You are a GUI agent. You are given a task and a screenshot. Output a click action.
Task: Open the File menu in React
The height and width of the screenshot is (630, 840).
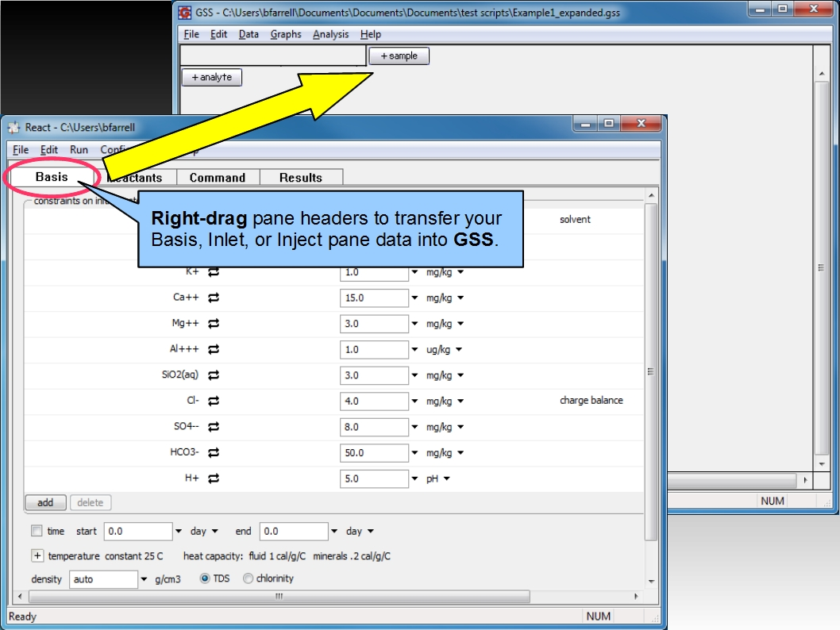coord(21,150)
